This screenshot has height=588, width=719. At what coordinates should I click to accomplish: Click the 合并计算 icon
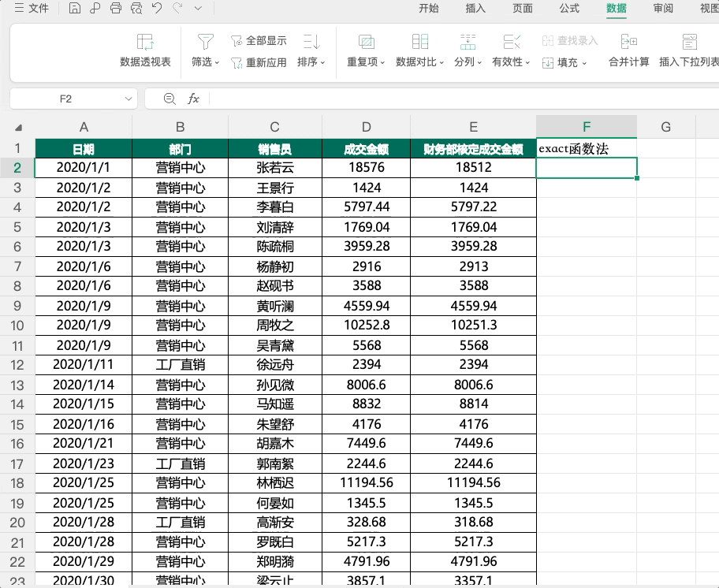point(628,42)
